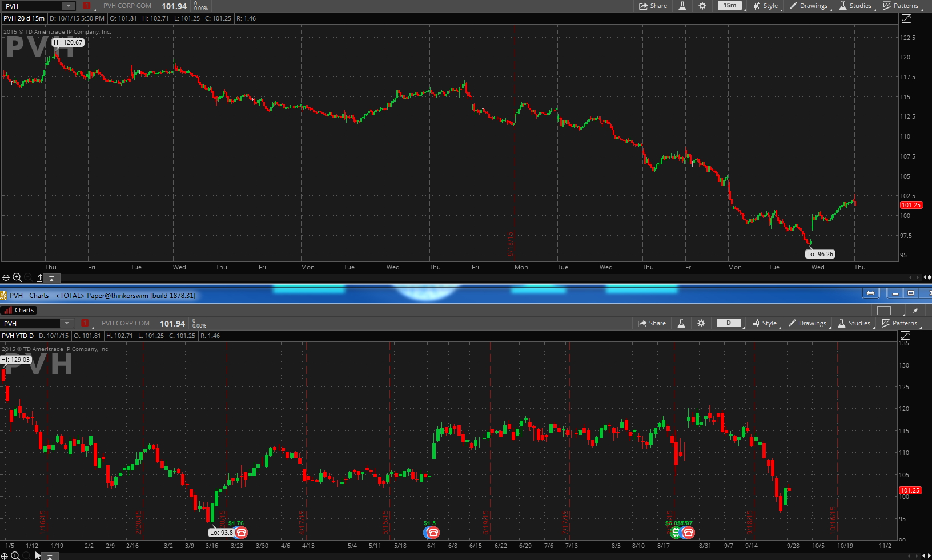This screenshot has width=932, height=560.
Task: Click the Lo: 93.8 label
Action: tap(222, 533)
